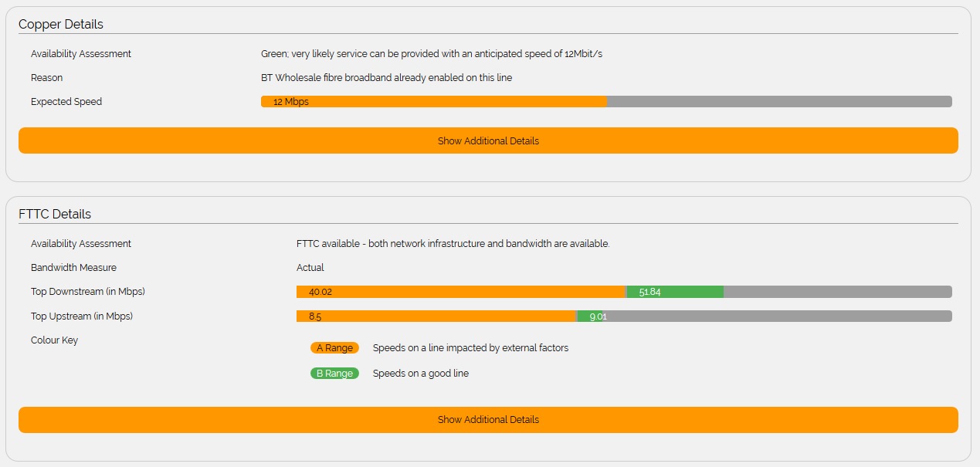The image size is (980, 467).
Task: Click the 'Speeds on a good line' description
Action: point(421,374)
